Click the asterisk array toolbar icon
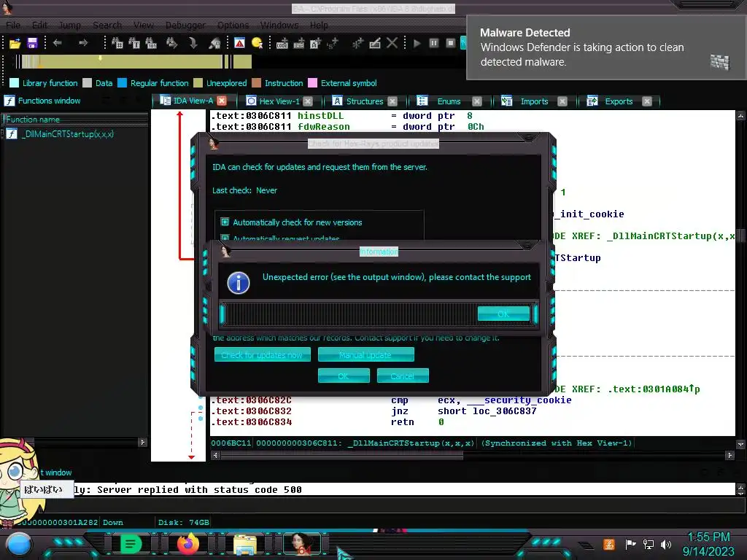The image size is (747, 560). pyautogui.click(x=357, y=43)
